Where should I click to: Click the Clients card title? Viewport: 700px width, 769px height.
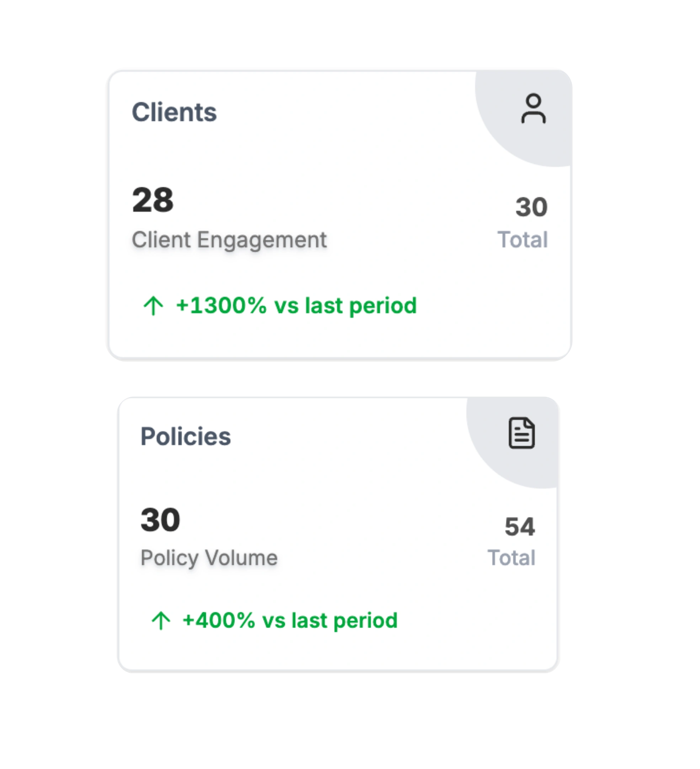point(175,112)
